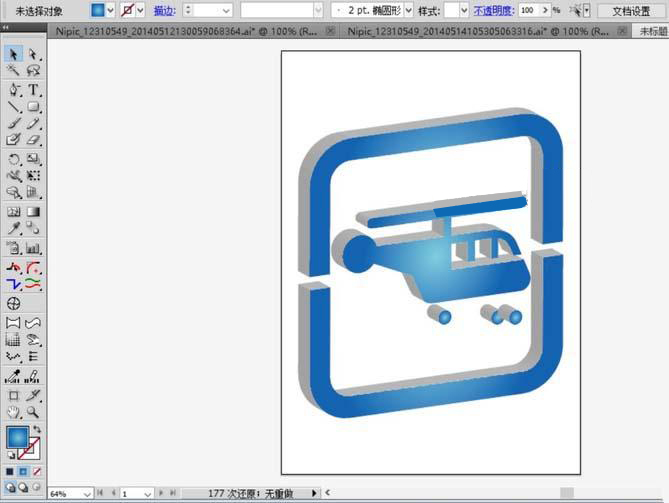This screenshot has height=503, width=669.
Task: Select the Eyedropper tool
Action: 13,228
